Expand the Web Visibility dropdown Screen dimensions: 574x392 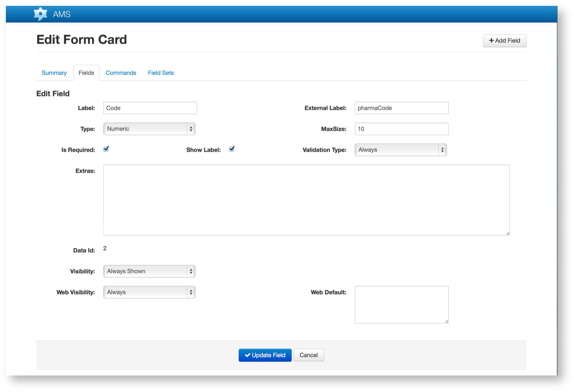tap(149, 292)
